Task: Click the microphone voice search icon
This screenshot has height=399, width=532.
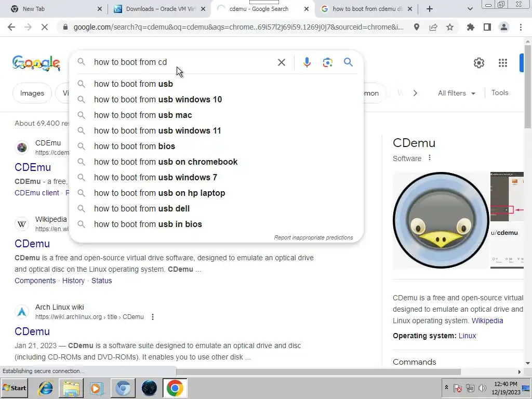Action: (307, 62)
